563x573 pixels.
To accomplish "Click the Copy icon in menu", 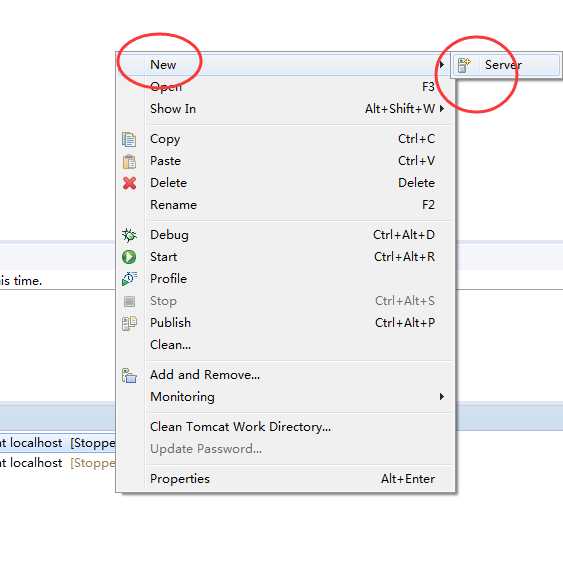I will (129, 139).
